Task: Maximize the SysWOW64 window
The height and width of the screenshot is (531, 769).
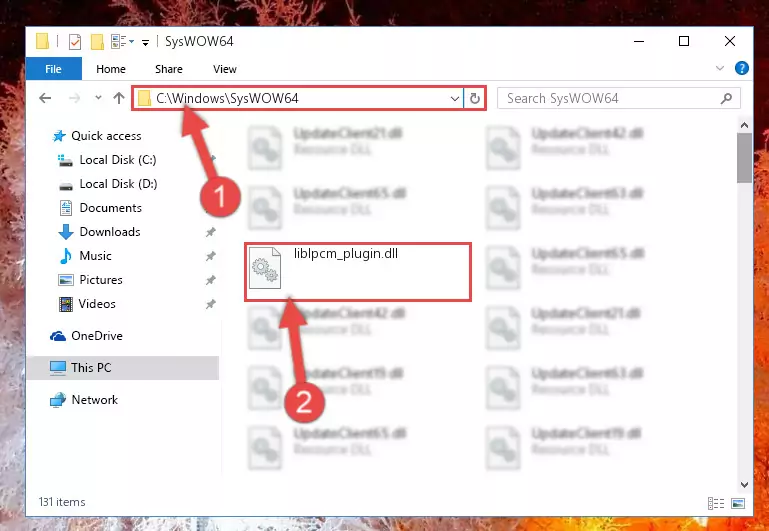Action: click(684, 42)
